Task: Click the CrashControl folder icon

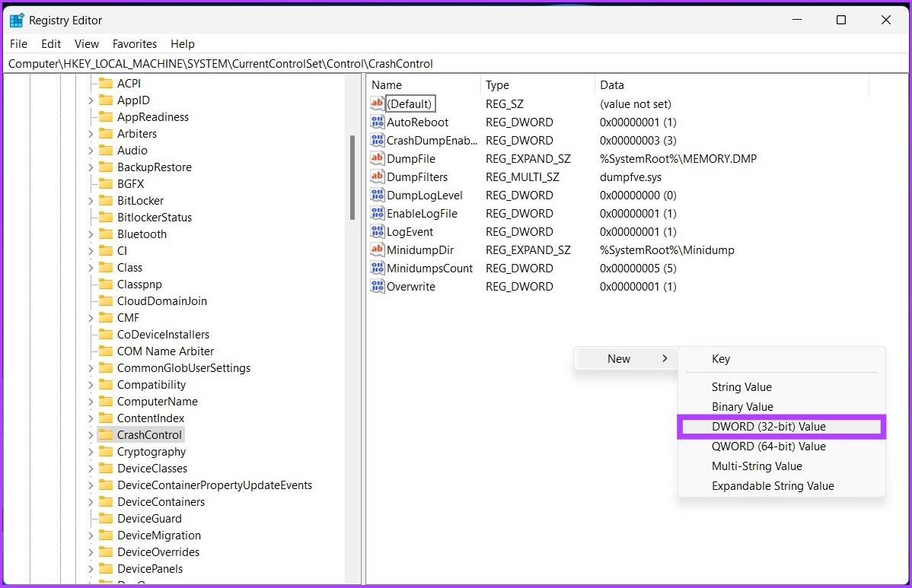Action: [x=106, y=435]
